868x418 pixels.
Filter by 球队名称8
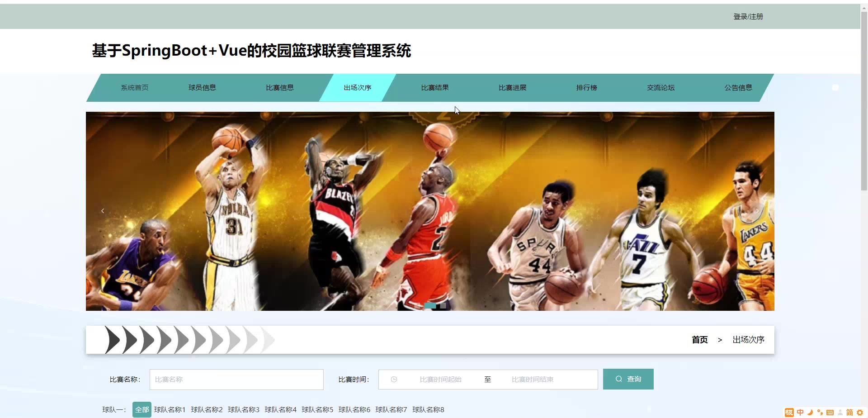click(x=428, y=410)
